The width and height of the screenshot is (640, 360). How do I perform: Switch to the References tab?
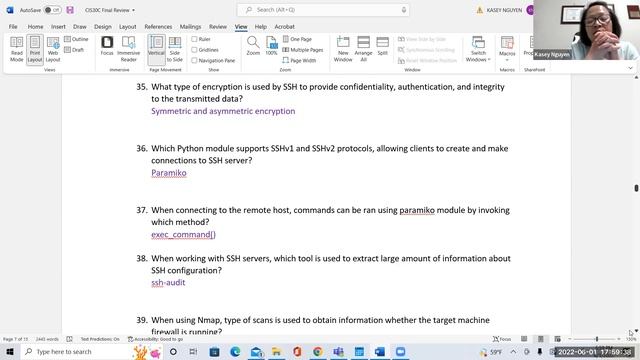158,27
